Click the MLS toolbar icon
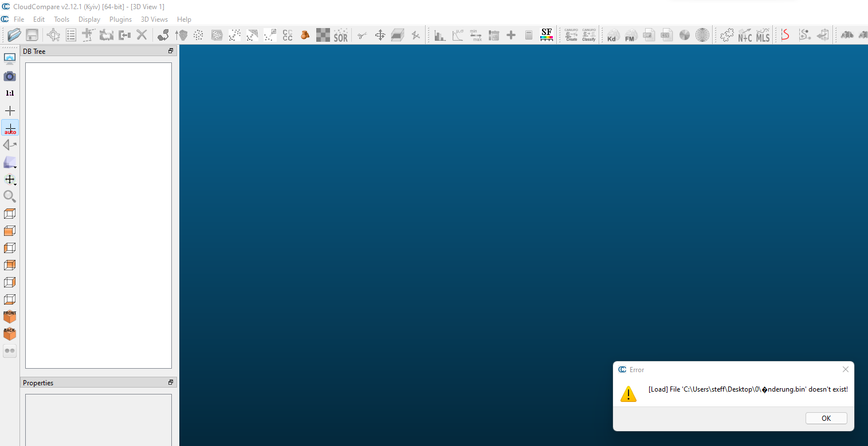This screenshot has width=868, height=446. point(763,35)
